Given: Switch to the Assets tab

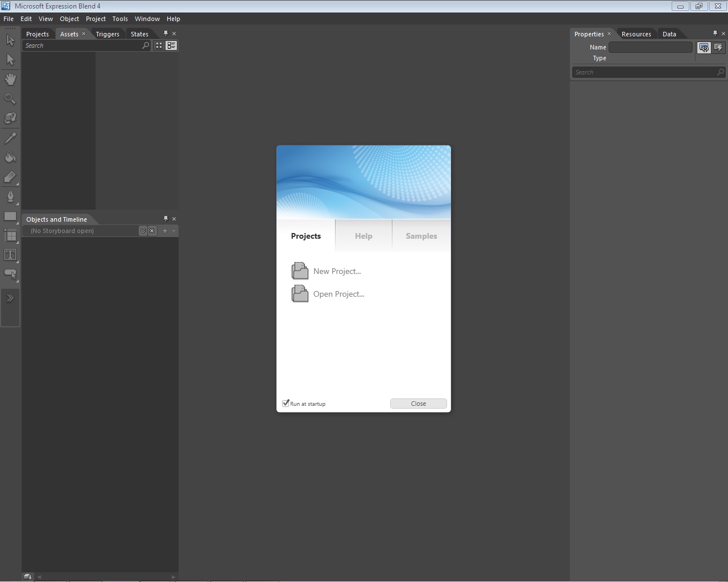Looking at the screenshot, I should point(69,34).
